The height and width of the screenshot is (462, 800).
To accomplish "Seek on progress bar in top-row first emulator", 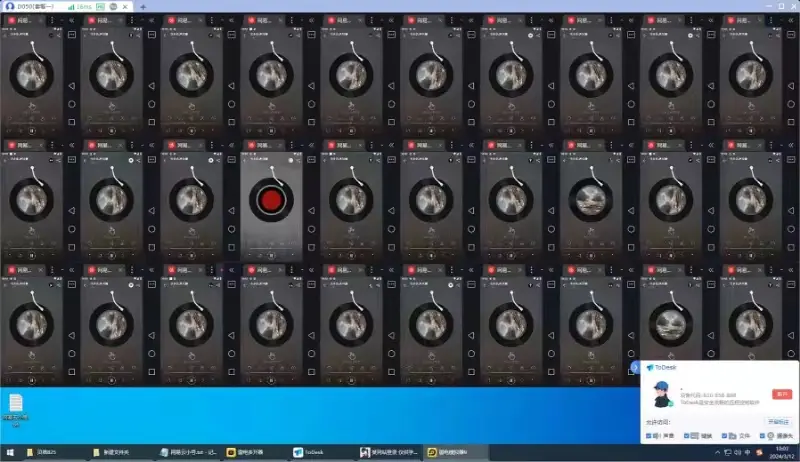I will [32, 122].
